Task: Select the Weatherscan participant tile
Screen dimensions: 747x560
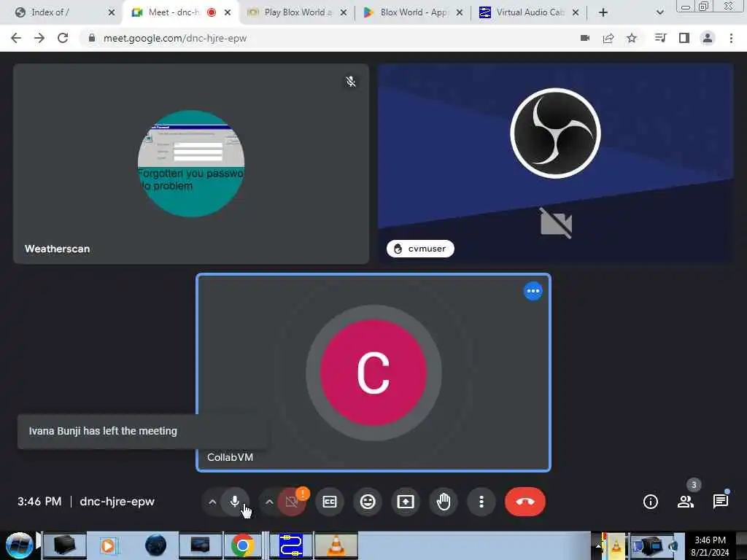Action: tap(191, 163)
